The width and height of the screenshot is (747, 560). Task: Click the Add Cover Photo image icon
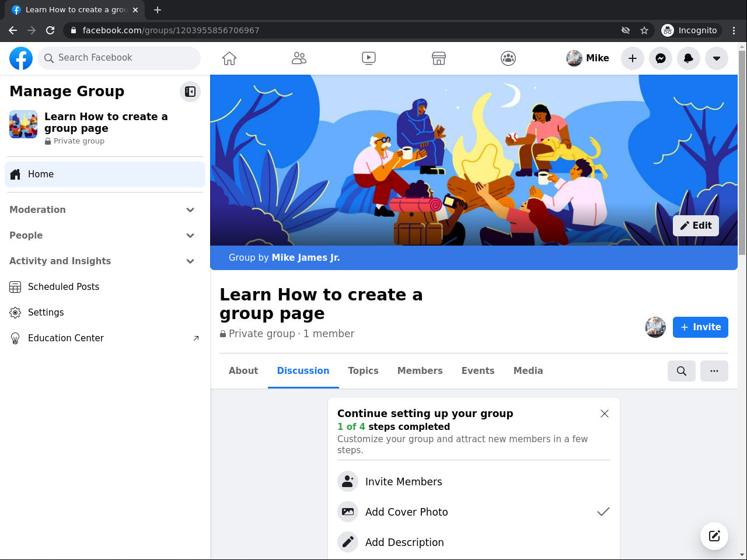click(348, 512)
